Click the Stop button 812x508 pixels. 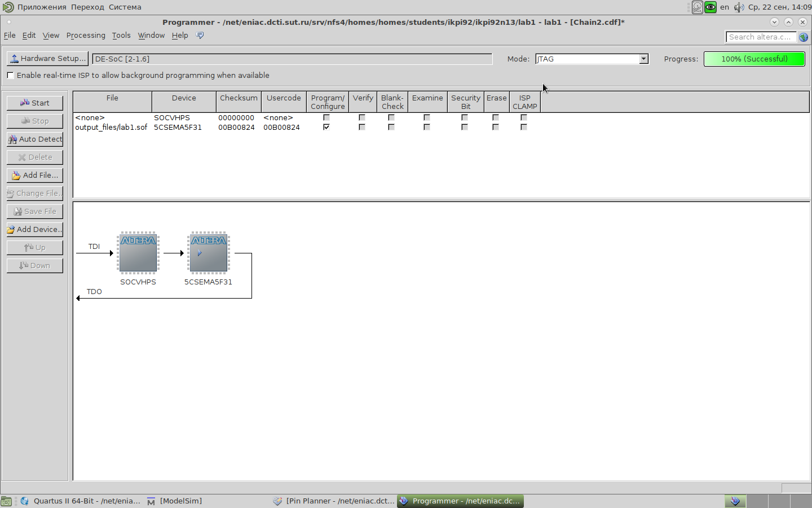click(34, 121)
